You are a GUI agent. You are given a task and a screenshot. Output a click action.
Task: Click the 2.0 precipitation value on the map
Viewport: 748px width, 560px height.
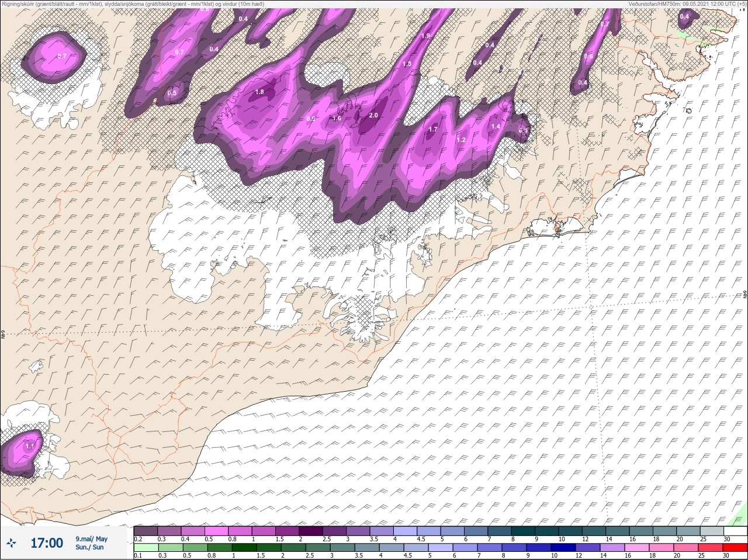[373, 116]
